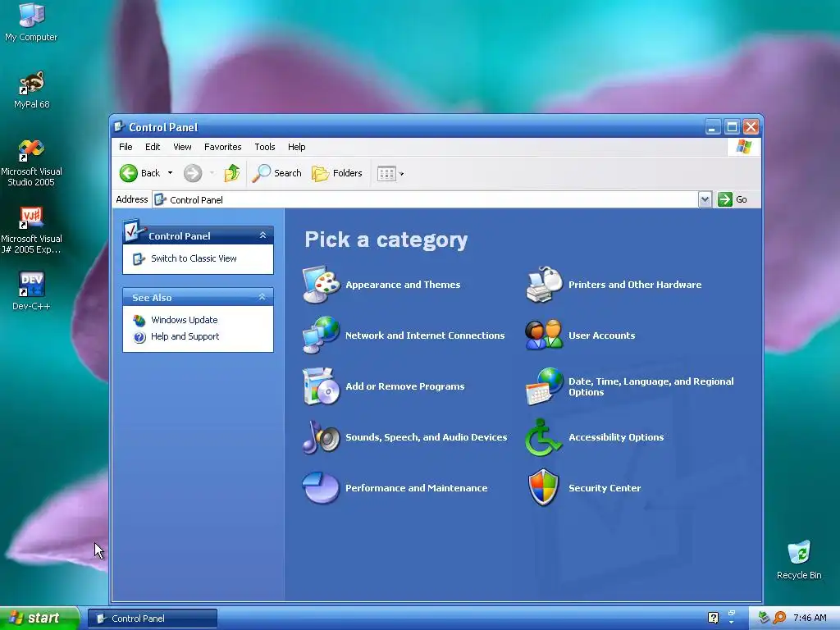Click Network and Internet Connections link text
This screenshot has width=840, height=630.
point(425,336)
